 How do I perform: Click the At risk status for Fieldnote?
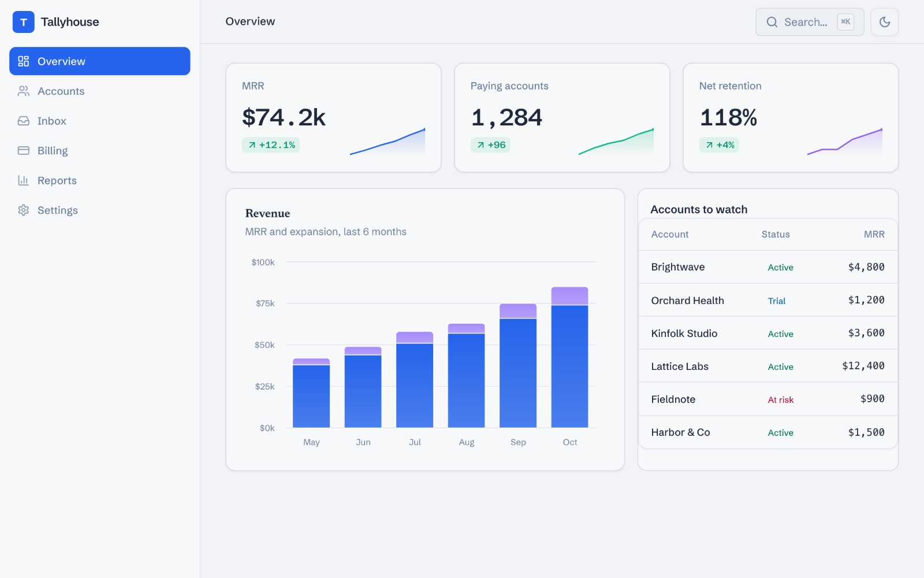click(781, 399)
